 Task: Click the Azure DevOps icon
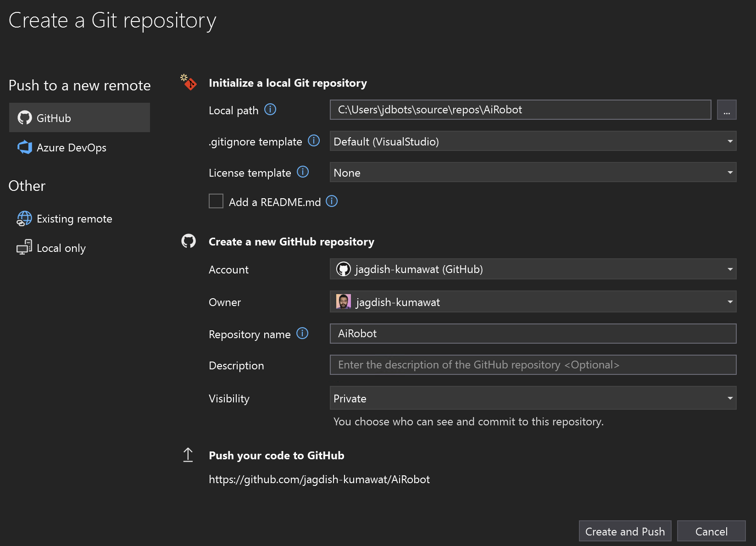[25, 147]
